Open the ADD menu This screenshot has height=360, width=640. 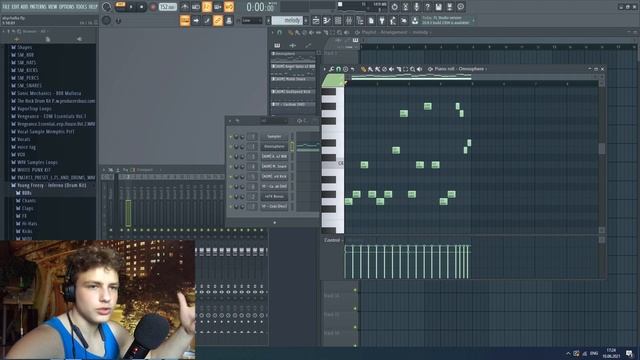coord(24,7)
